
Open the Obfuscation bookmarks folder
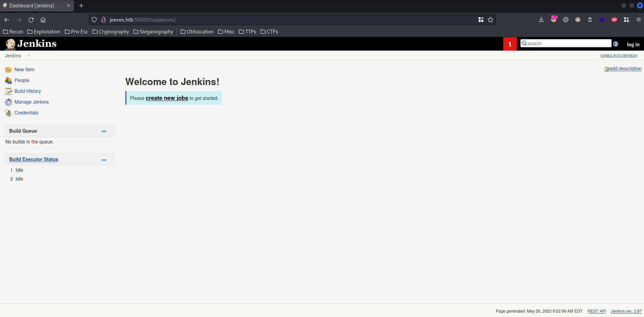(197, 32)
